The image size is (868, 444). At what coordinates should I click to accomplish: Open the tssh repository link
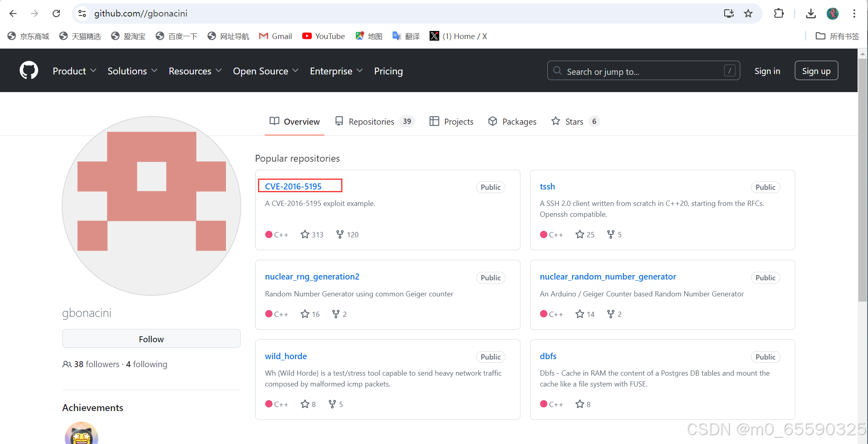pos(547,187)
